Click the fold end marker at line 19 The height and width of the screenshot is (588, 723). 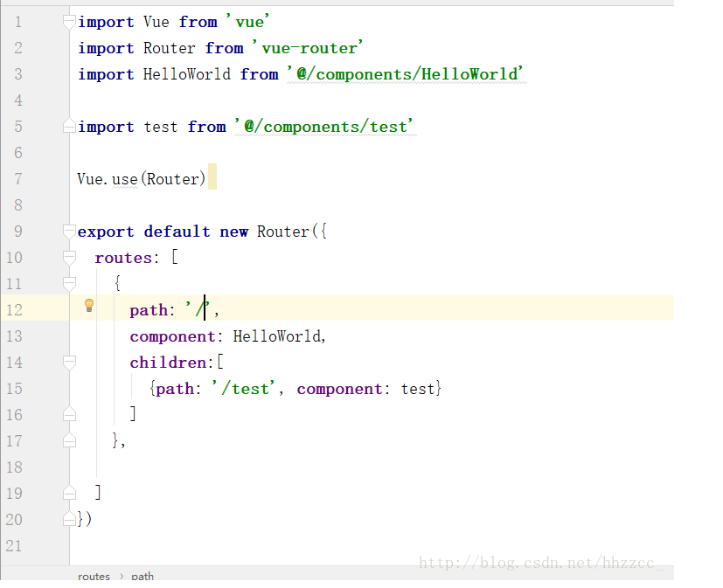tap(69, 493)
